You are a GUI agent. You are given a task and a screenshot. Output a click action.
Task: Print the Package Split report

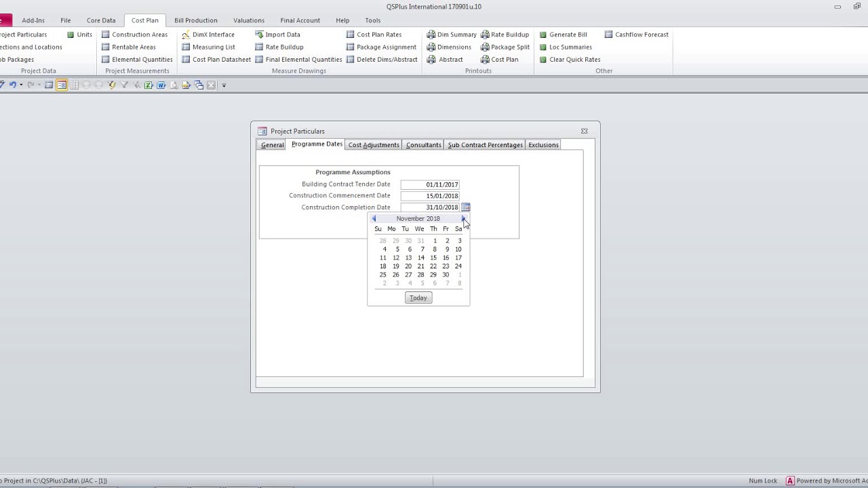point(505,47)
